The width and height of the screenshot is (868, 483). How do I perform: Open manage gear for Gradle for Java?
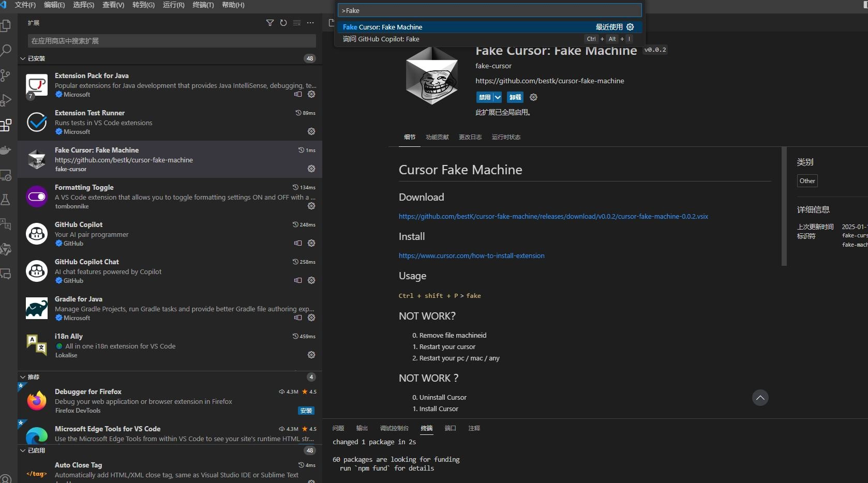(x=311, y=318)
